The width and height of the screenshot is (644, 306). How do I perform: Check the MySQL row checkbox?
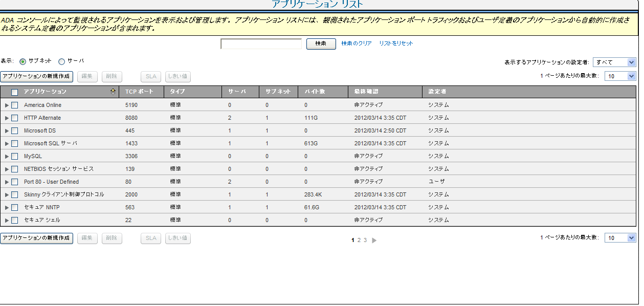coord(14,156)
